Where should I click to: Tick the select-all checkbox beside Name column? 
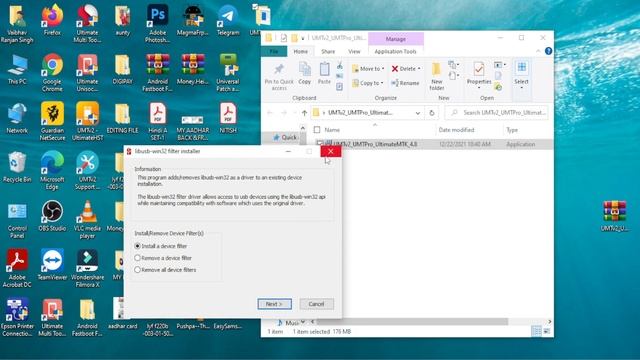[317, 130]
